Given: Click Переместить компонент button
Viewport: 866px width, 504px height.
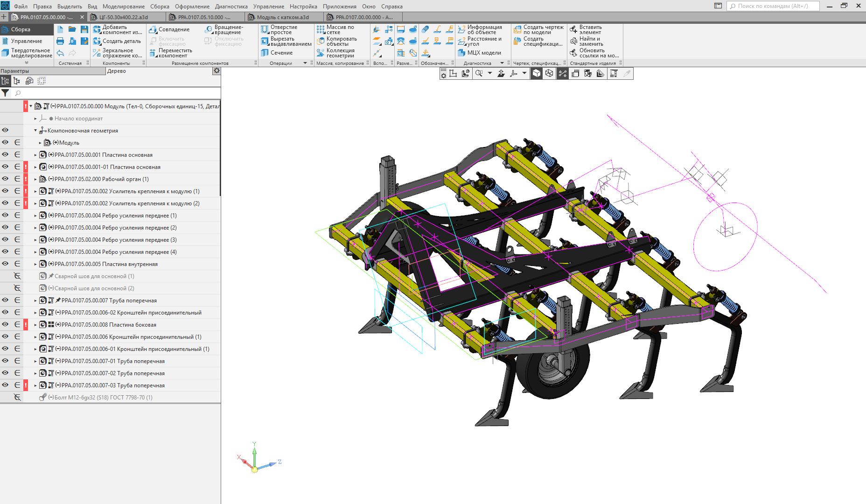Looking at the screenshot, I should click(x=170, y=53).
